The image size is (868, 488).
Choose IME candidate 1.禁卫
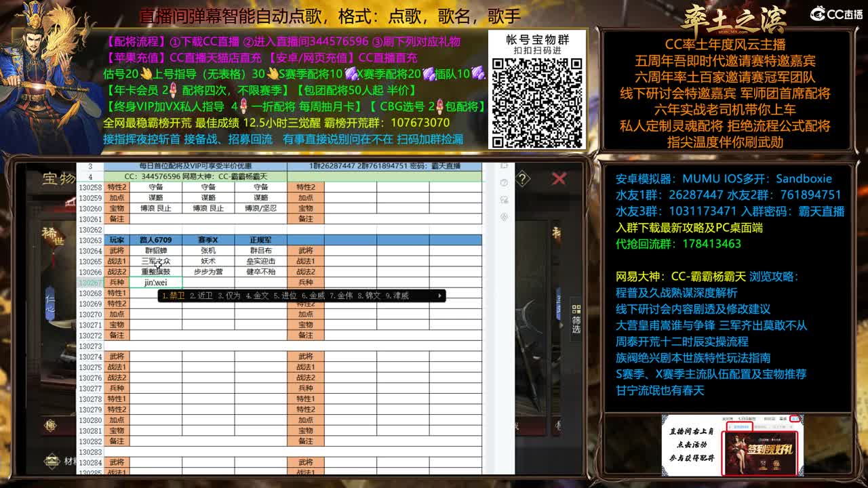[x=173, y=296]
